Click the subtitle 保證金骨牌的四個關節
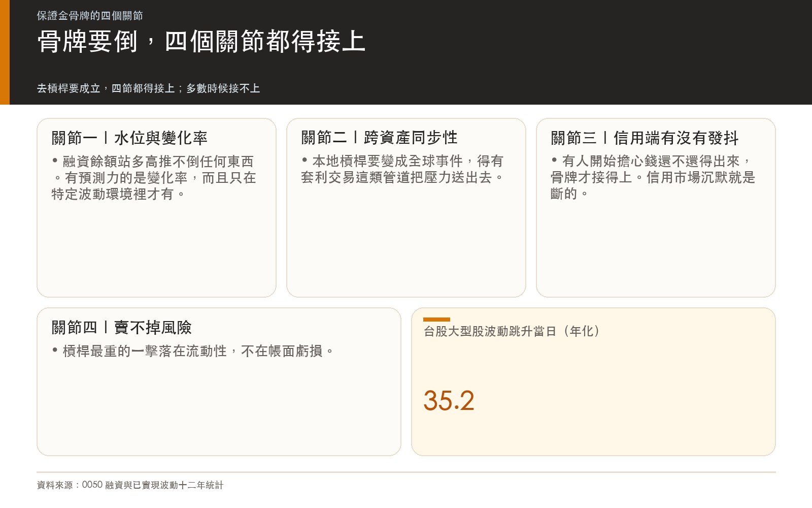The width and height of the screenshot is (812, 508). point(90,16)
